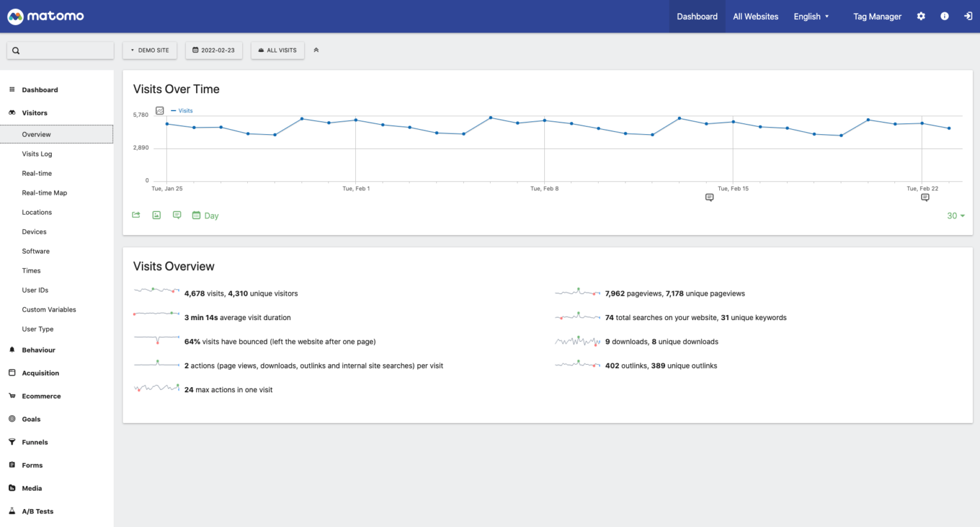Open the administration gear icon
Screen dimensions: 980x527
coord(921,17)
